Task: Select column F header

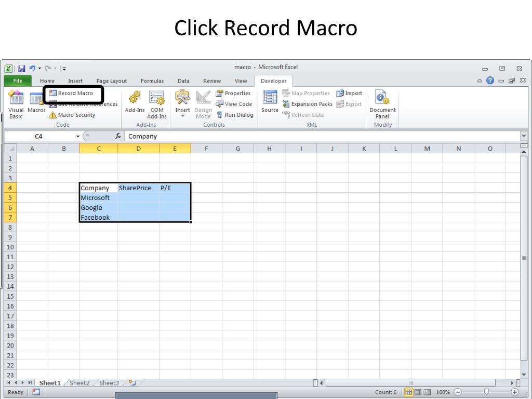Action: point(206,149)
